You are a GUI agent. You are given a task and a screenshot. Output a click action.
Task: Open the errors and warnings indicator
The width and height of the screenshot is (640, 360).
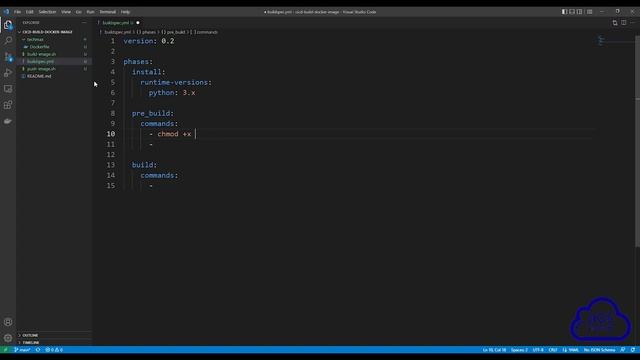point(54,350)
